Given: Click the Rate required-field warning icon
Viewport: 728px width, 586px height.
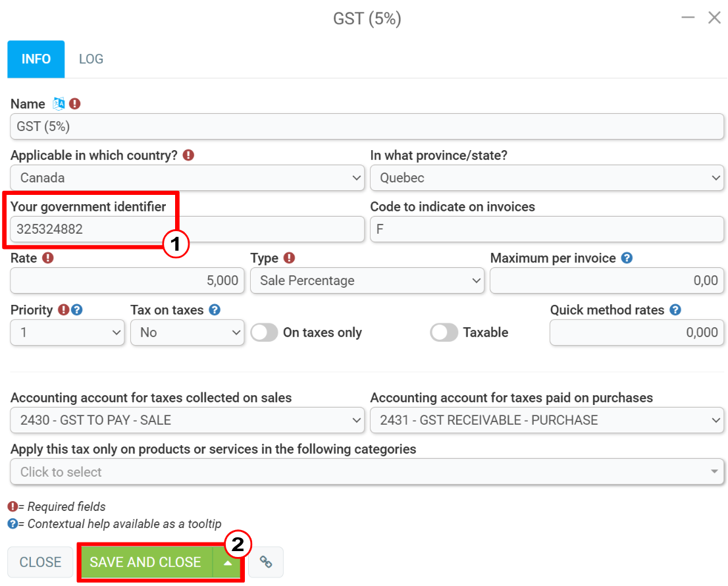Looking at the screenshot, I should point(48,257).
